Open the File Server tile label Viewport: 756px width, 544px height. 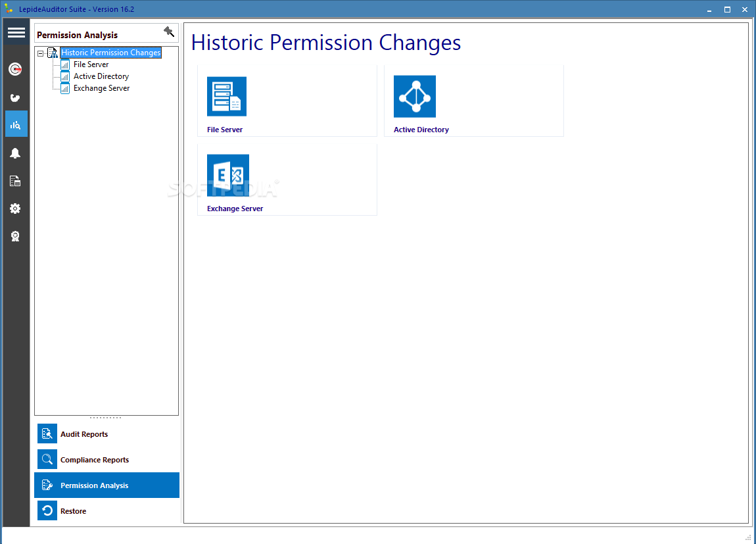coord(225,130)
